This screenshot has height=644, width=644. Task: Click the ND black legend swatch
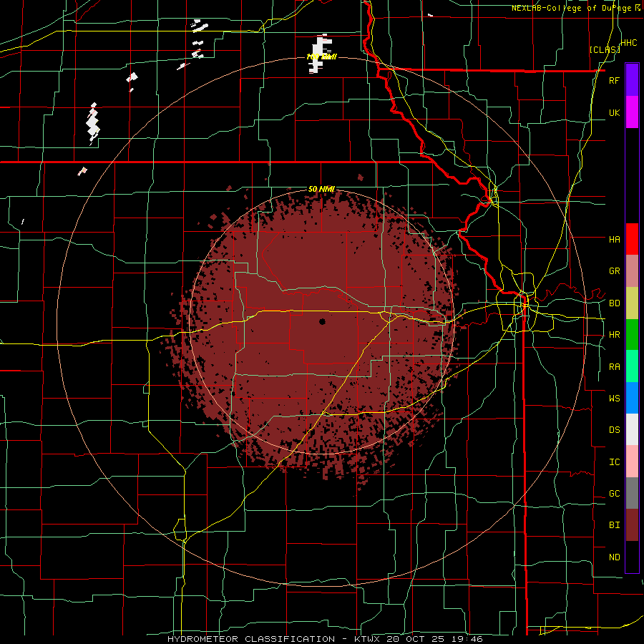(x=632, y=557)
